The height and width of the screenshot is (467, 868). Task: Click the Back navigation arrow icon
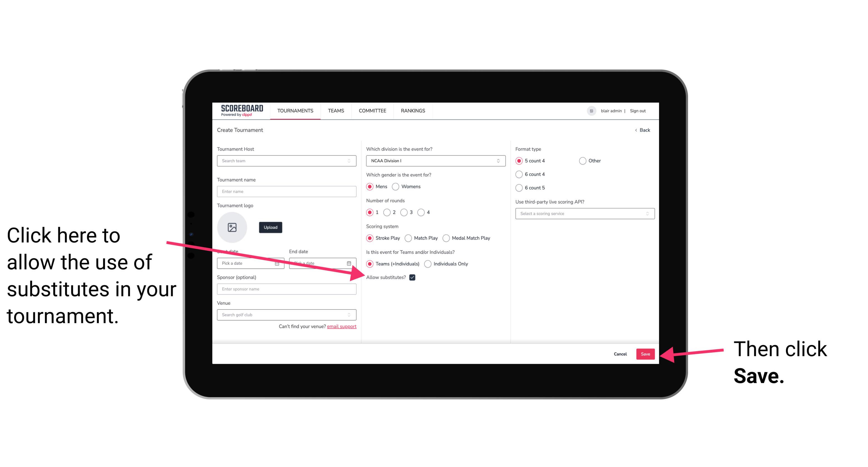(x=636, y=129)
